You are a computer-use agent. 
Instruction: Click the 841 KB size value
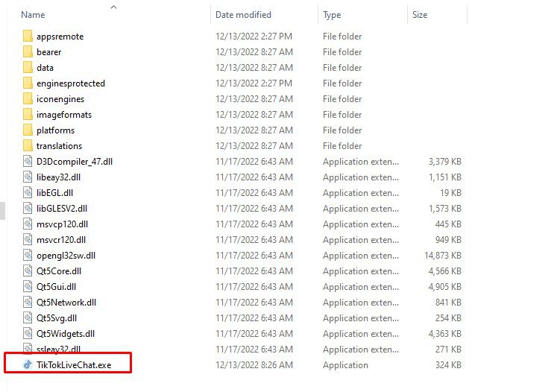tap(448, 302)
